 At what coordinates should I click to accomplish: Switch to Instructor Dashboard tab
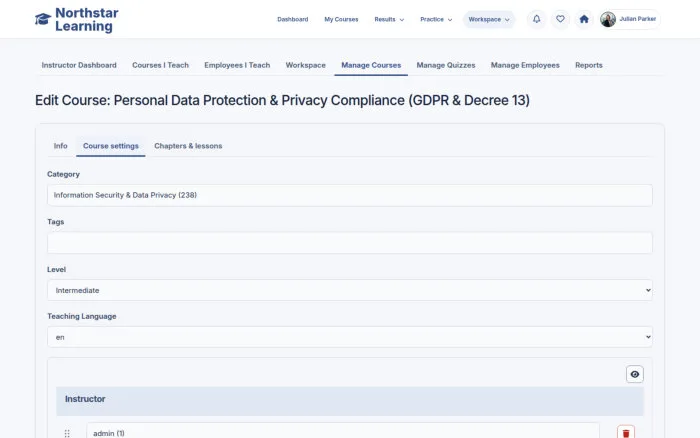click(79, 65)
